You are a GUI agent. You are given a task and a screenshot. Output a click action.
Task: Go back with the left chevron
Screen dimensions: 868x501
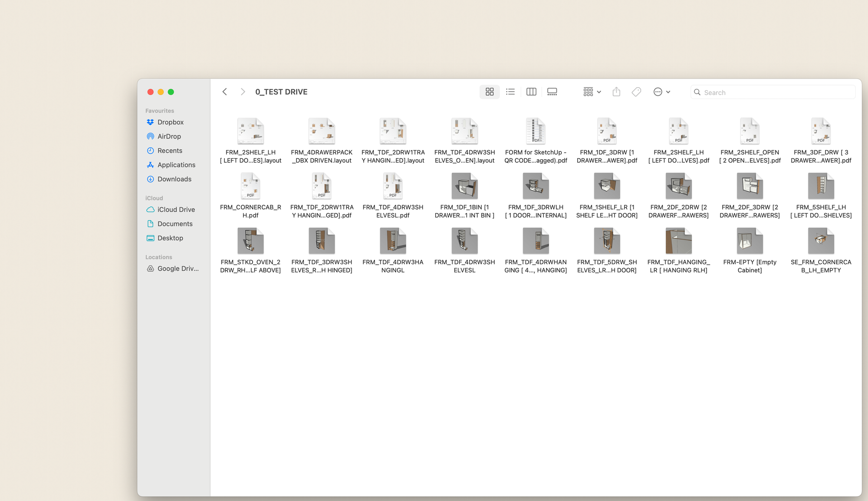(225, 92)
